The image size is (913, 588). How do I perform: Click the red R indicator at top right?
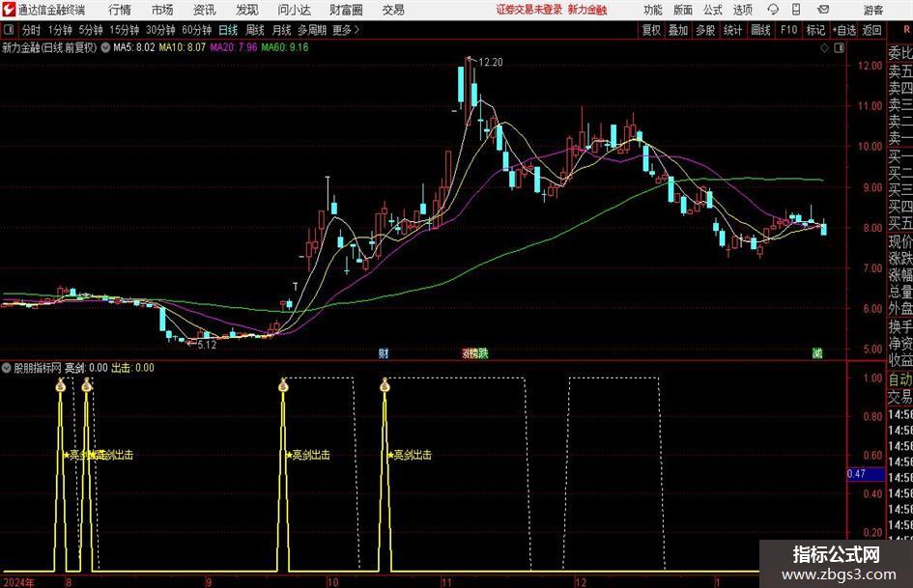coord(906,29)
